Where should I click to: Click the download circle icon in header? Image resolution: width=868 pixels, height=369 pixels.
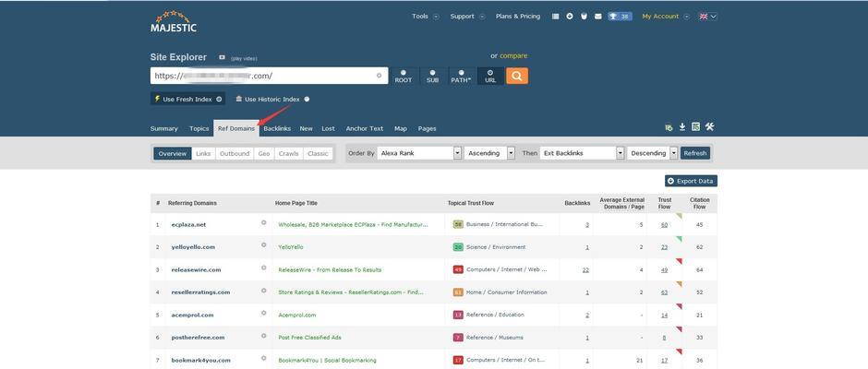tap(570, 17)
